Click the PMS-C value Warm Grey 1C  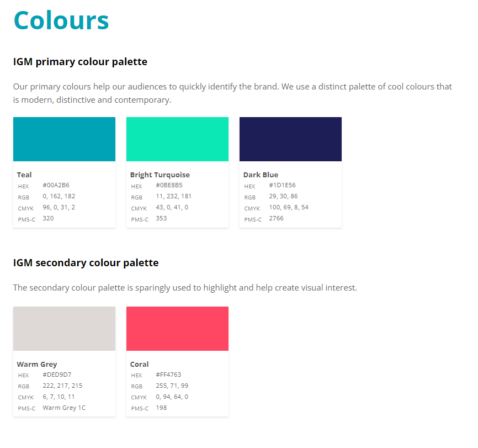tap(64, 408)
